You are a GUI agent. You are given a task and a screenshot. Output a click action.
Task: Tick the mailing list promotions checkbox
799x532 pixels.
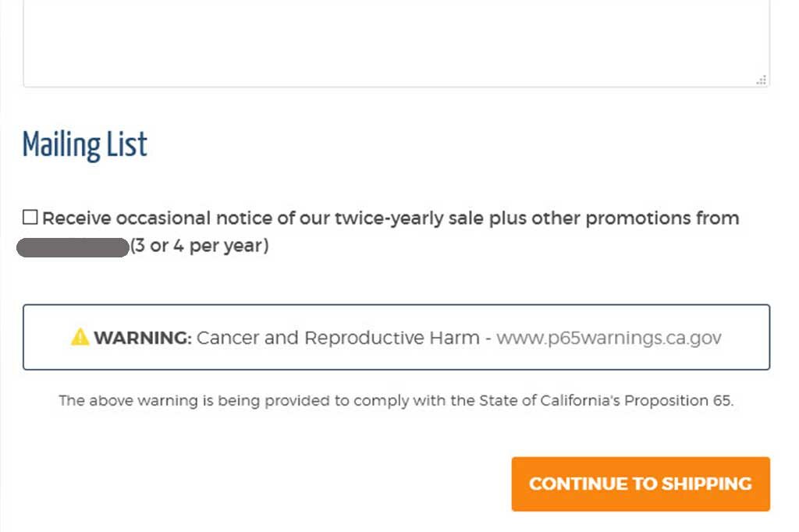[x=30, y=217]
